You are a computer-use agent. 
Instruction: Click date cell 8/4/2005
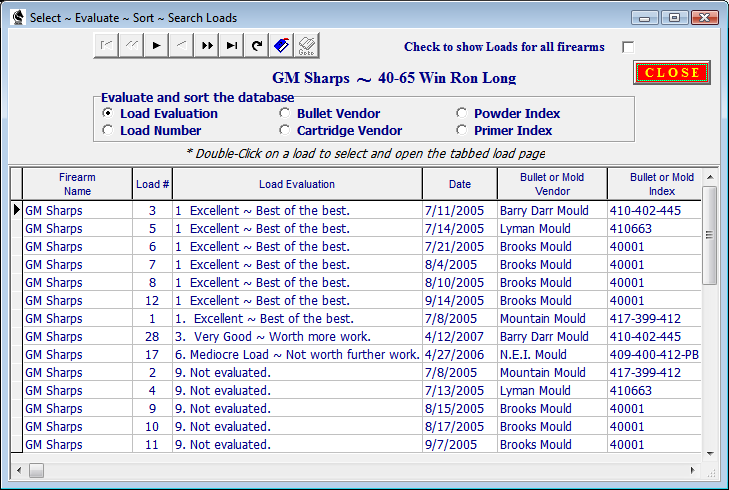460,265
